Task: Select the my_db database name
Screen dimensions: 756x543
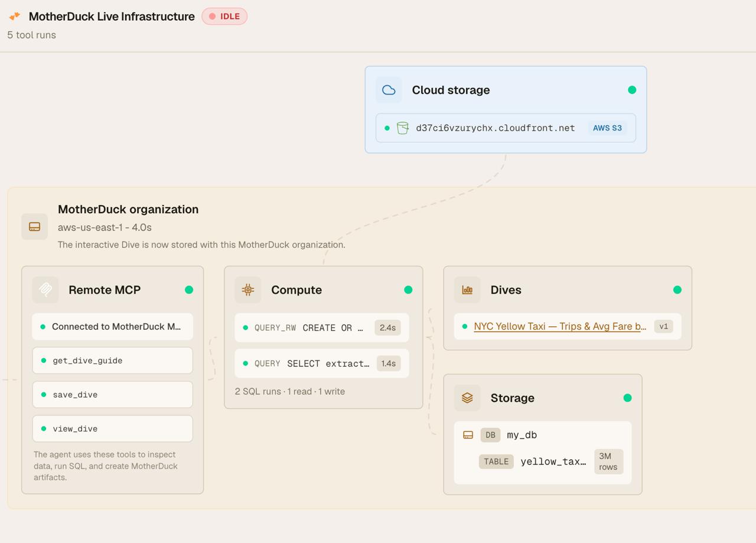Action: tap(522, 435)
